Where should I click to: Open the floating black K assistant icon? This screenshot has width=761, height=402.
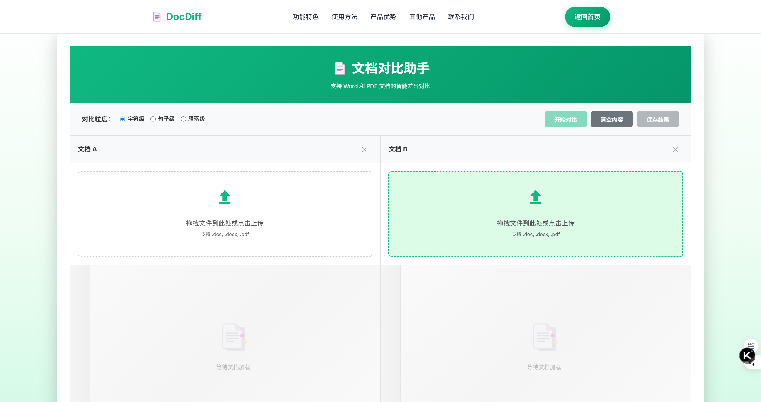pos(747,356)
